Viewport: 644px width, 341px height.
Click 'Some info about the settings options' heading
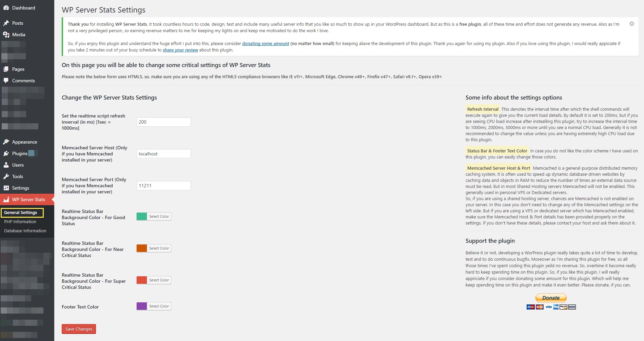[514, 98]
